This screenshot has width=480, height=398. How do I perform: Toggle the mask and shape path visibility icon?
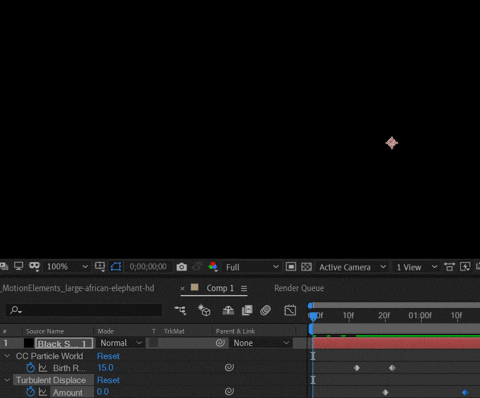click(116, 267)
